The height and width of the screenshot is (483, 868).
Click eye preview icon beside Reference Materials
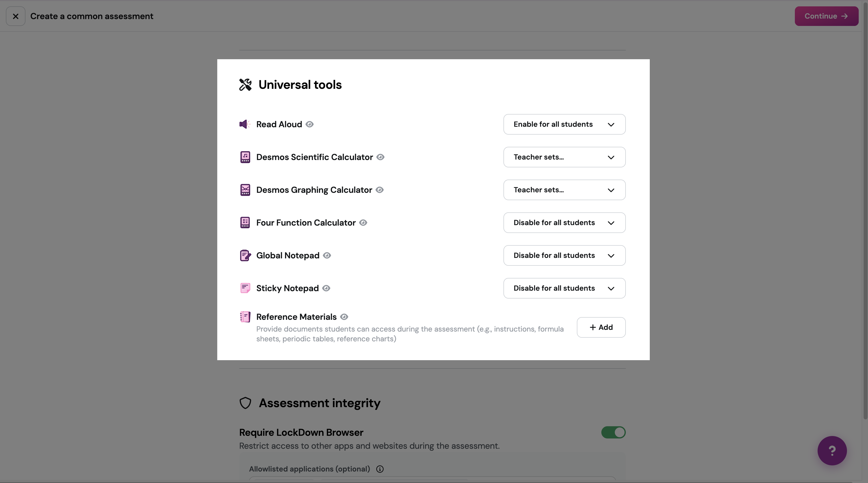tap(344, 317)
